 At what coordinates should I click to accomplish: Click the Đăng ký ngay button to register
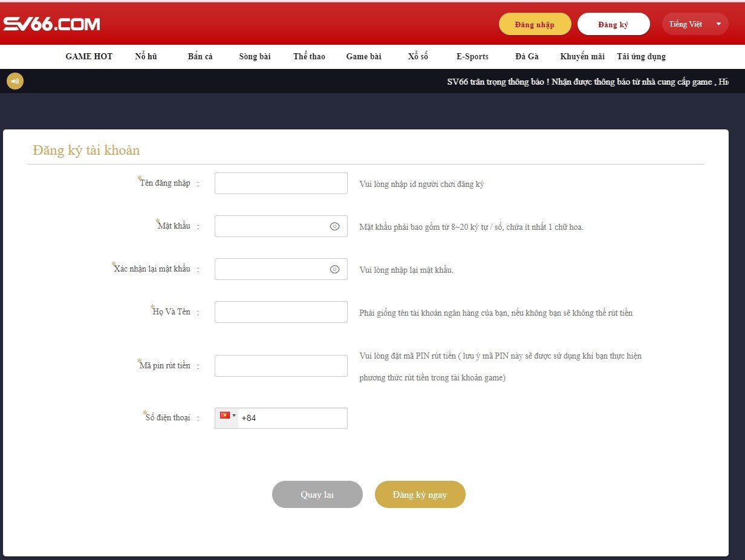tap(420, 494)
